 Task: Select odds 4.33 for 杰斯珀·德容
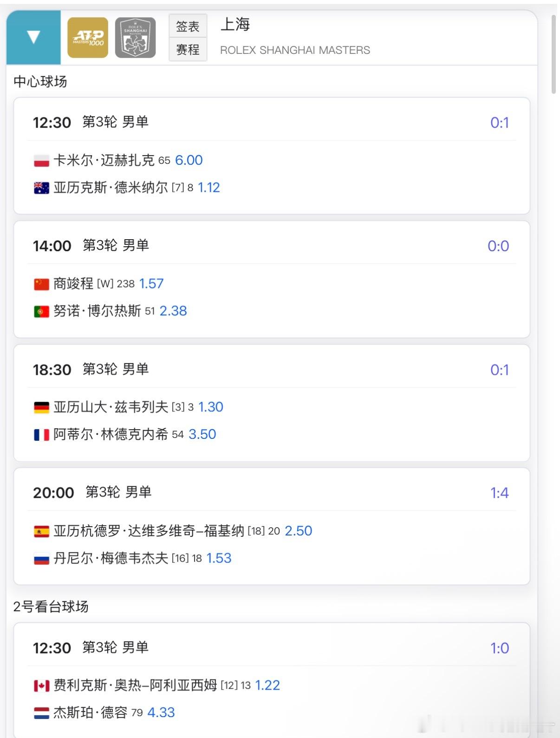[161, 712]
